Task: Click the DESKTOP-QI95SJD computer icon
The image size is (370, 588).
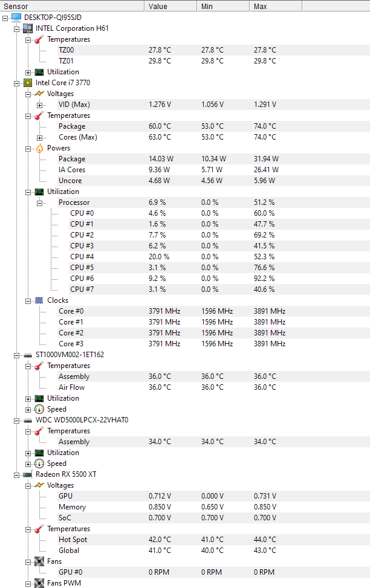Action: [16, 18]
